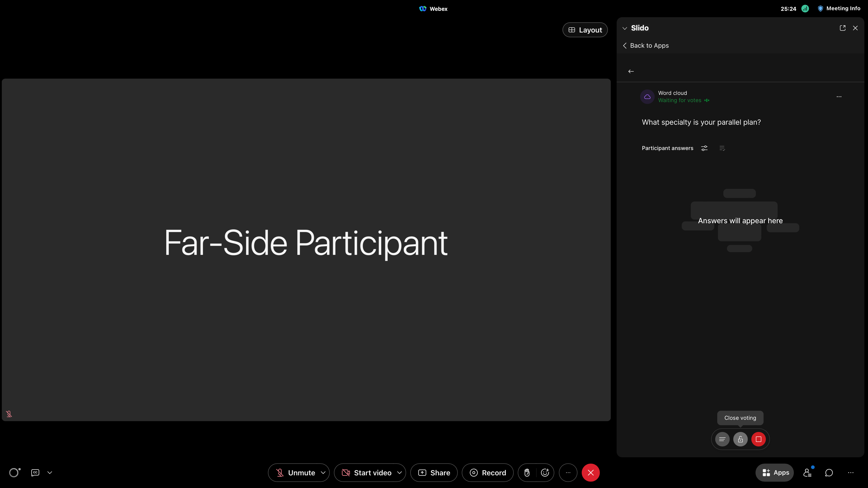This screenshot has height=488, width=868.
Task: Open Meeting Info at top right
Action: 839,8
